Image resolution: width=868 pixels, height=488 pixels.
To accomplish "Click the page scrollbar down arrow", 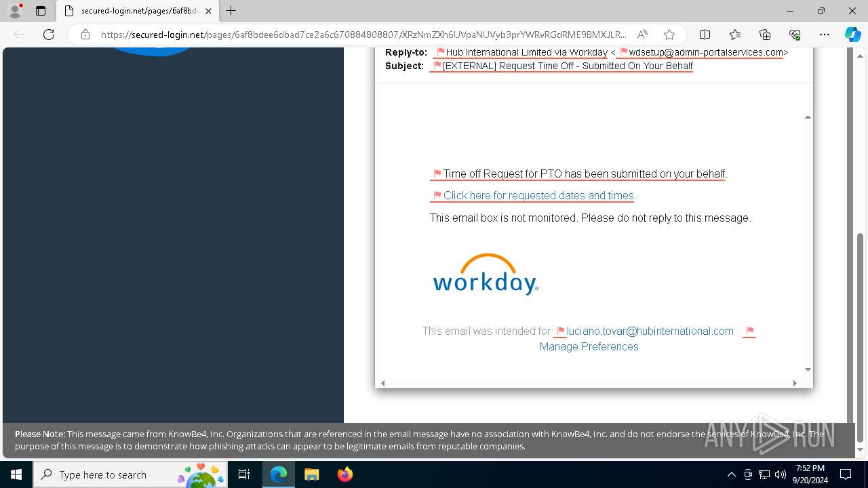I will tap(861, 449).
